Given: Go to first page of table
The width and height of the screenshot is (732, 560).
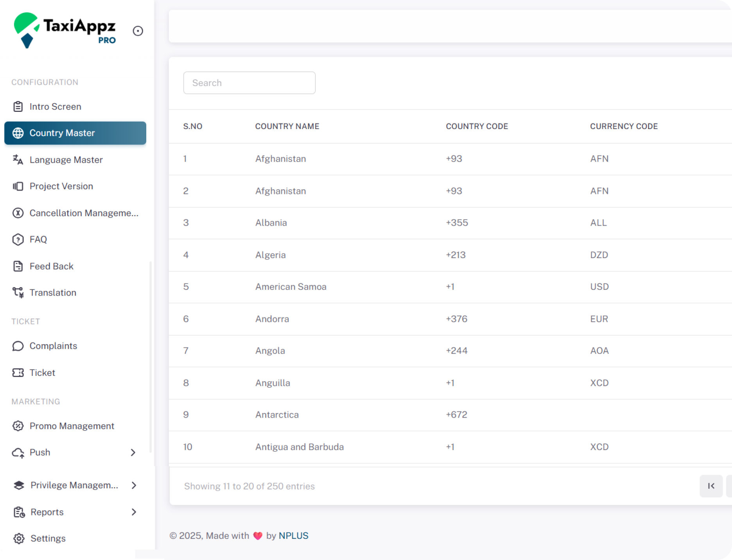Looking at the screenshot, I should pos(711,486).
